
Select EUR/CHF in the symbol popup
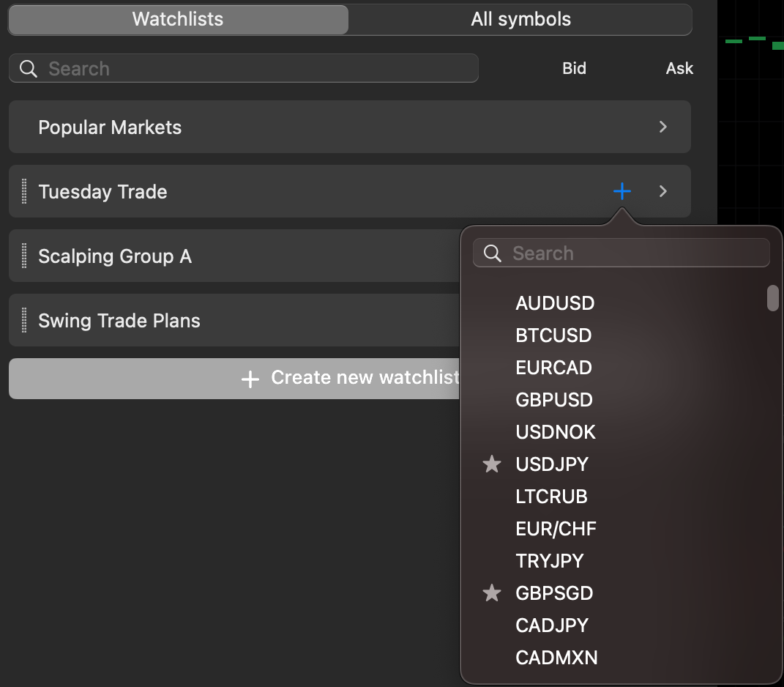(556, 529)
